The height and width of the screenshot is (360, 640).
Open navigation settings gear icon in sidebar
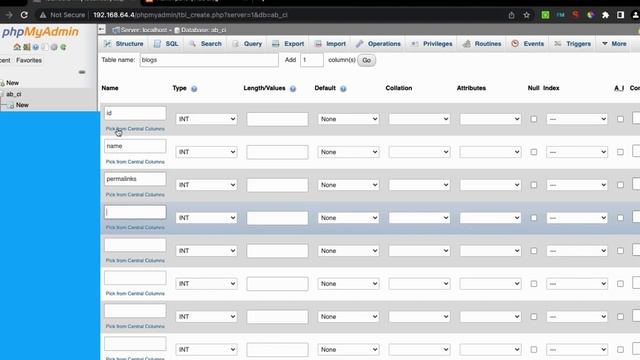point(54,47)
